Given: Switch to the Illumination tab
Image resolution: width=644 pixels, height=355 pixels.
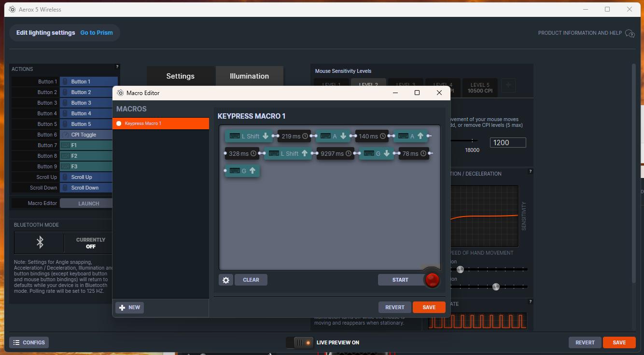Looking at the screenshot, I should pos(249,76).
